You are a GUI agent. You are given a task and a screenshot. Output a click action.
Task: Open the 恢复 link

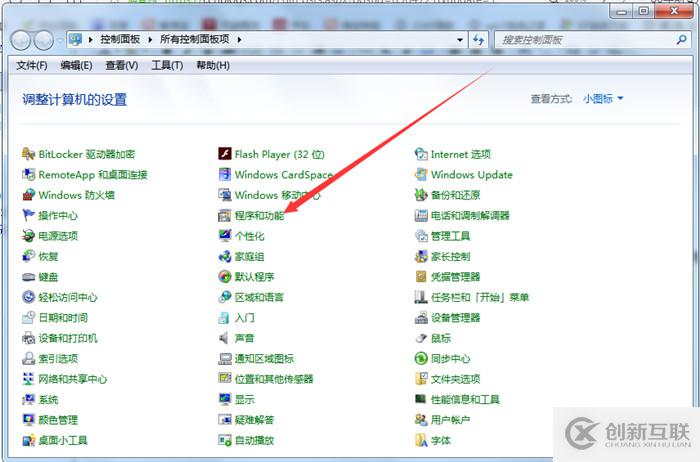point(48,256)
